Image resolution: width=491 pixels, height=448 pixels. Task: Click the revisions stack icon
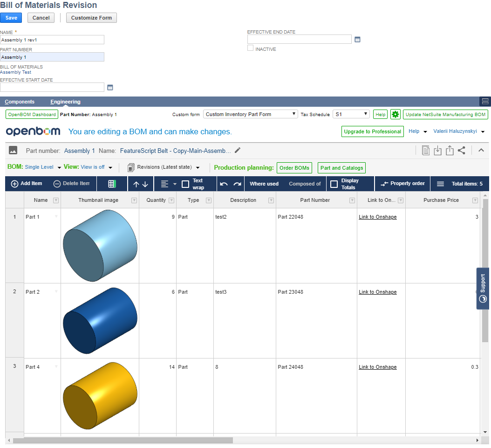tap(131, 168)
